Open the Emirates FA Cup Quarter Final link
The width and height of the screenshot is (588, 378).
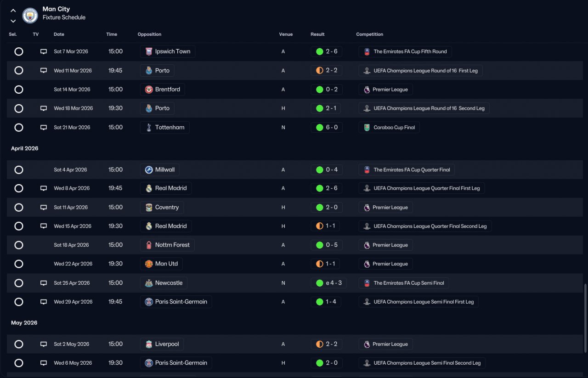[x=407, y=170]
